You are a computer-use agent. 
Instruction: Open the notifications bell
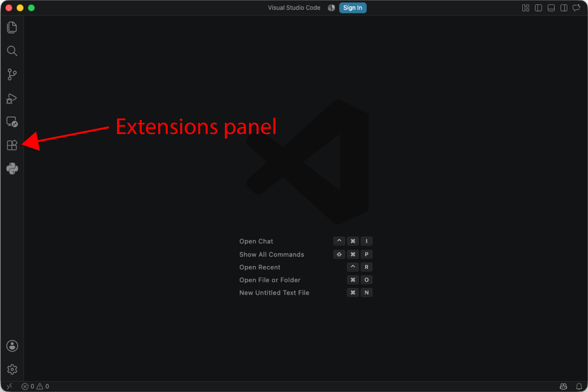click(579, 386)
